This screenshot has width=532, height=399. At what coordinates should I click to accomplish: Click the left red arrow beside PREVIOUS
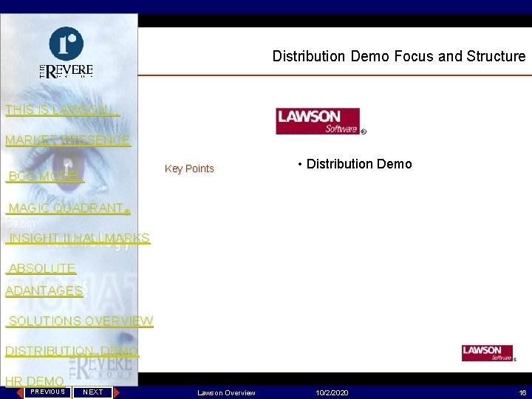pos(20,392)
